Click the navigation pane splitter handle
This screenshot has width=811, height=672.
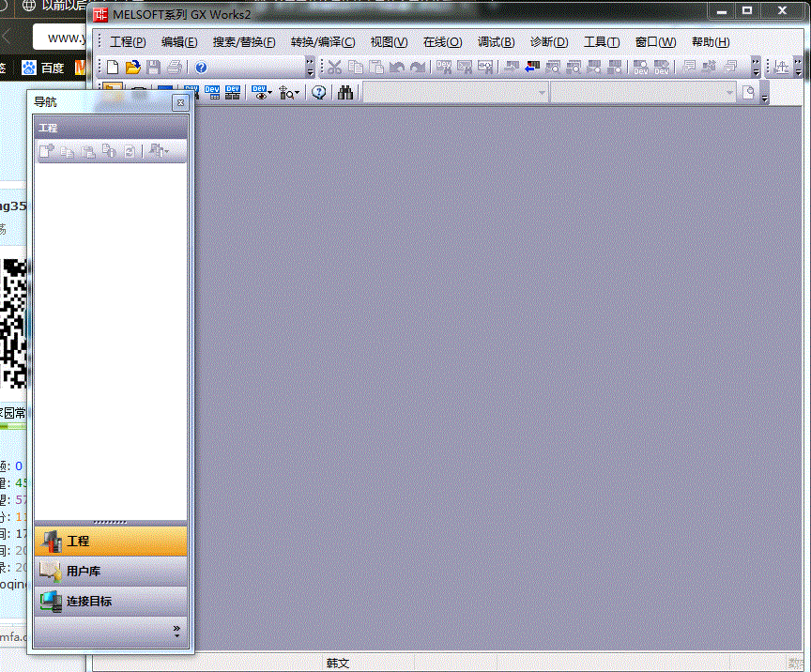111,522
